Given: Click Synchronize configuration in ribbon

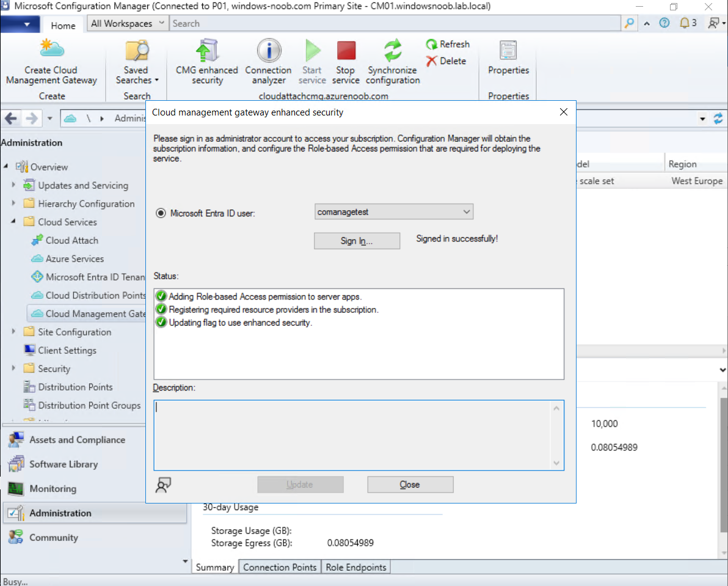Looking at the screenshot, I should [x=393, y=63].
